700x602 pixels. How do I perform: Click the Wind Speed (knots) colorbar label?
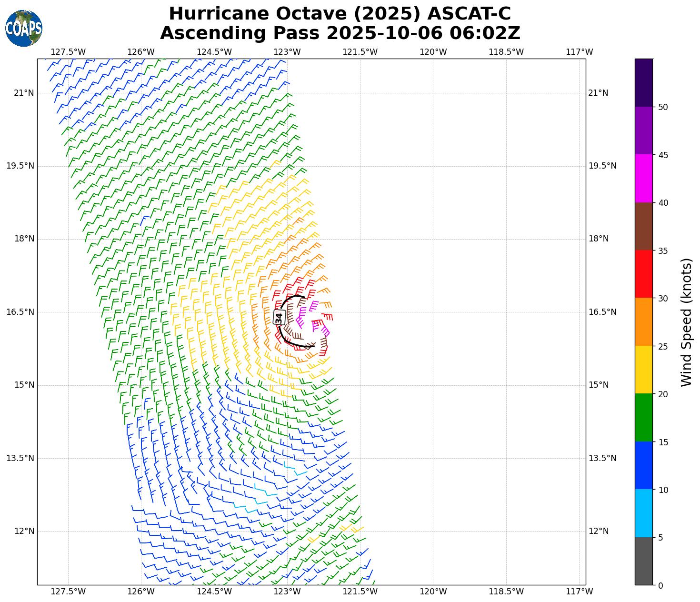pyautogui.click(x=686, y=322)
